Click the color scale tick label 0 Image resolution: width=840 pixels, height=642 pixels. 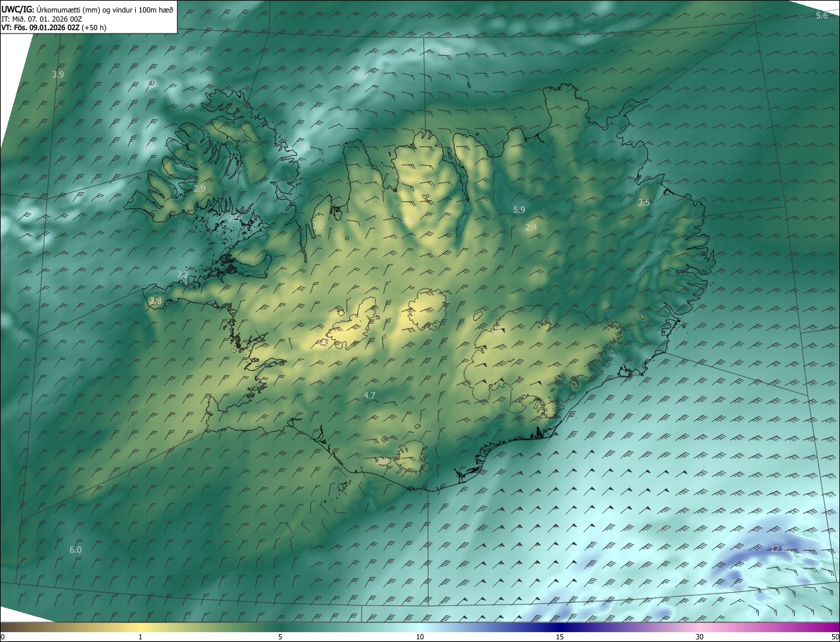pyautogui.click(x=3, y=637)
